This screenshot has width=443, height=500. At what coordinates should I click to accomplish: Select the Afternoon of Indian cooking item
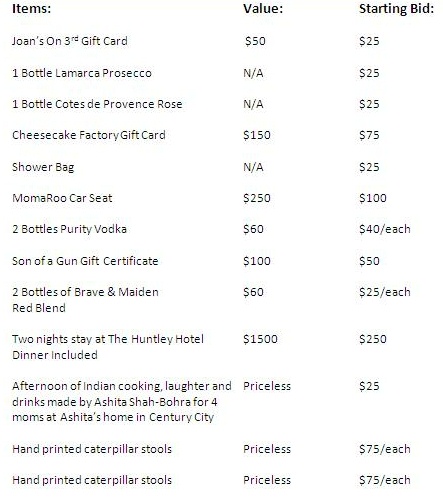(122, 401)
